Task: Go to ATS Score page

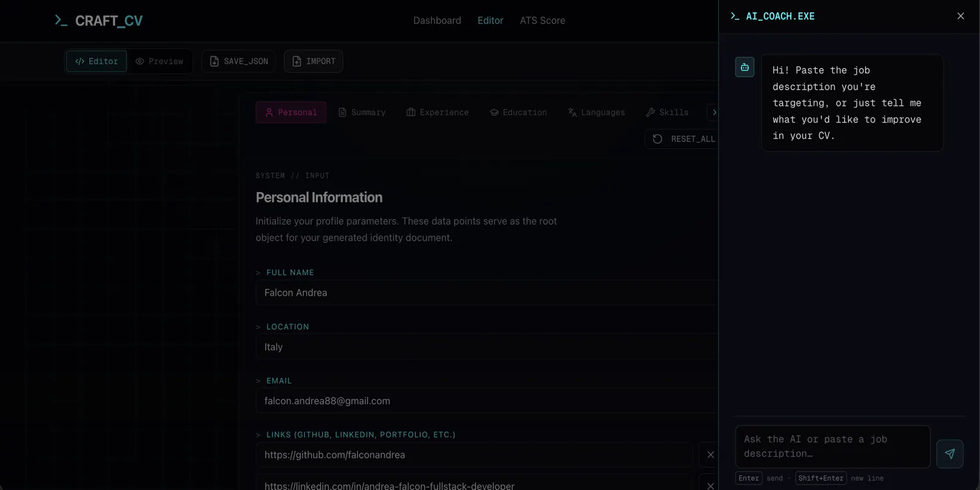Action: 542,20
